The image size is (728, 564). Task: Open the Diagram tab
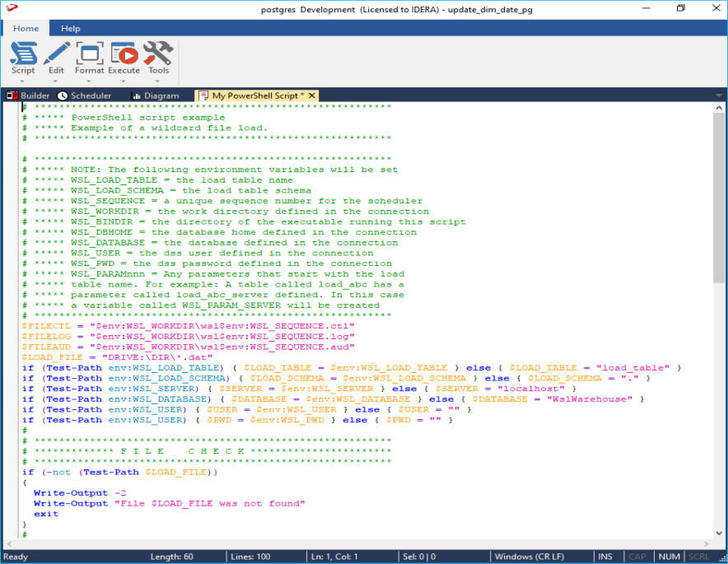pyautogui.click(x=156, y=96)
